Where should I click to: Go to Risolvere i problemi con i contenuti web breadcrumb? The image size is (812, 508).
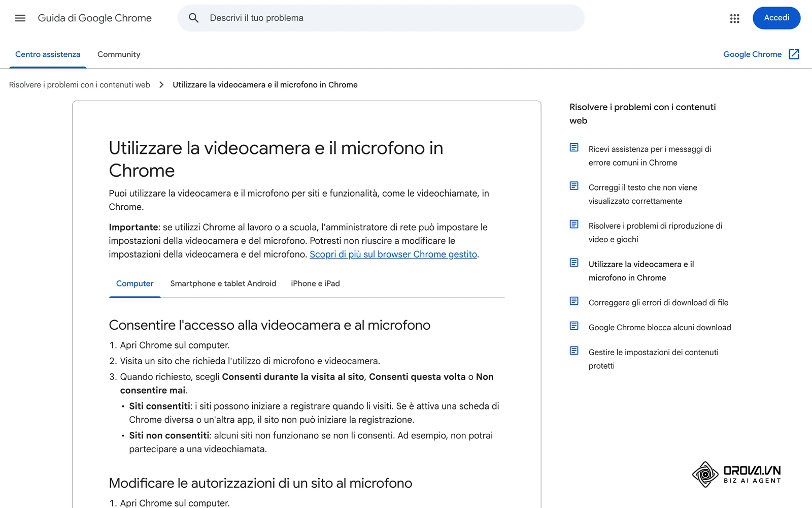click(80, 85)
